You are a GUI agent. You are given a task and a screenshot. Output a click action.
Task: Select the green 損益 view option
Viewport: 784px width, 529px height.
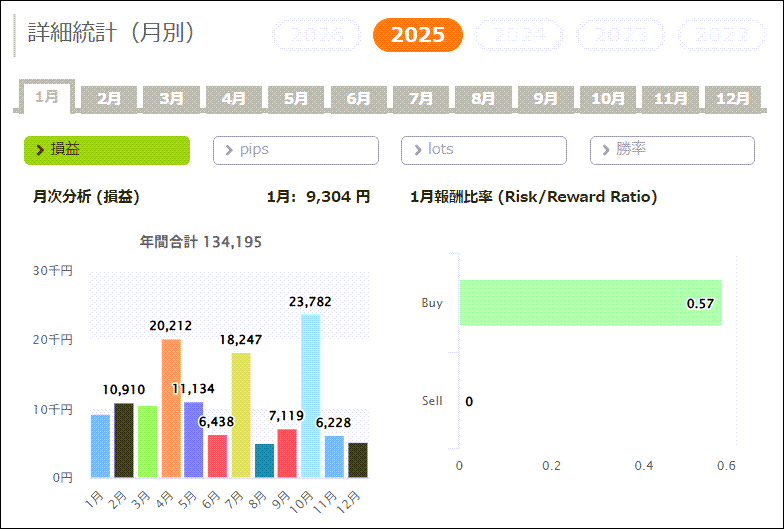tap(107, 150)
